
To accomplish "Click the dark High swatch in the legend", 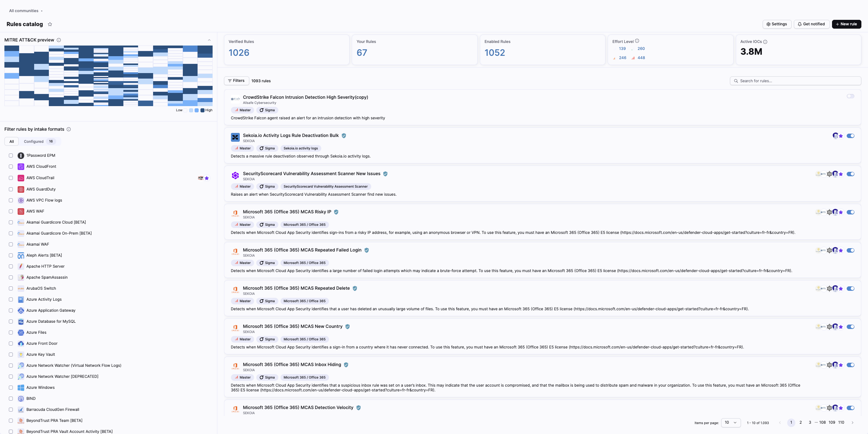I will (x=202, y=110).
